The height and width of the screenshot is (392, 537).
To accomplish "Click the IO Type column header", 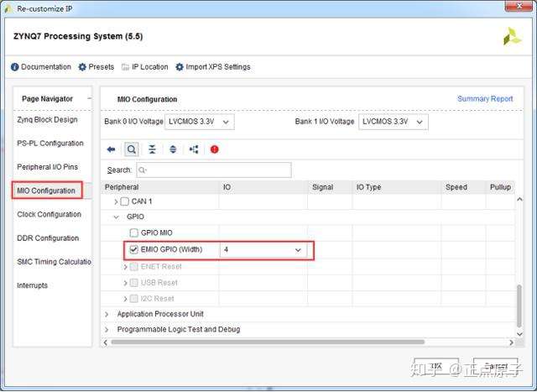I will [397, 187].
